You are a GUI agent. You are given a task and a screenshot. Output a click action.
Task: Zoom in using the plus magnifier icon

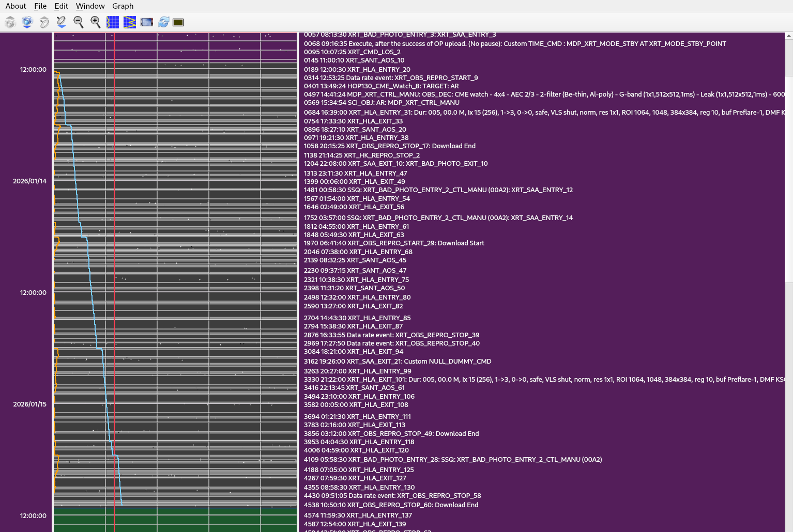point(96,22)
